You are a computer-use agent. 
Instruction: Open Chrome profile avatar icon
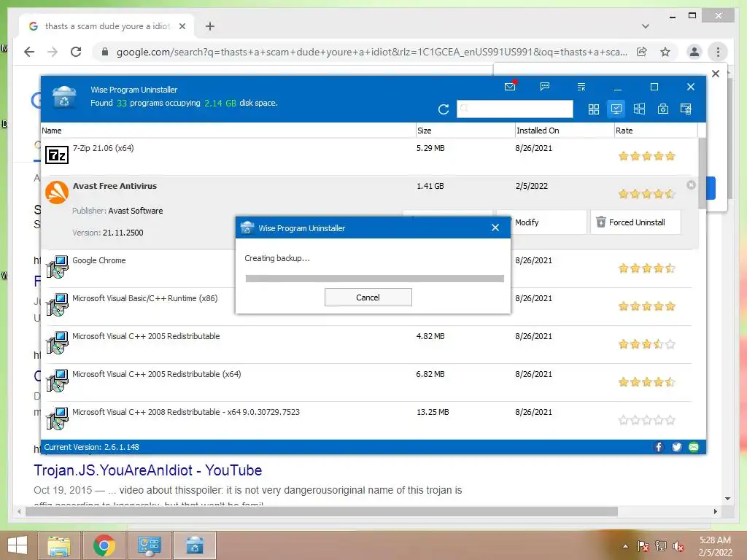click(694, 52)
